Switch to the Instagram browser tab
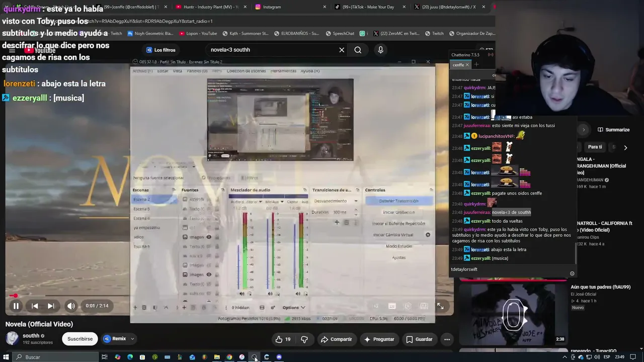644x362 pixels. pyautogui.click(x=289, y=7)
